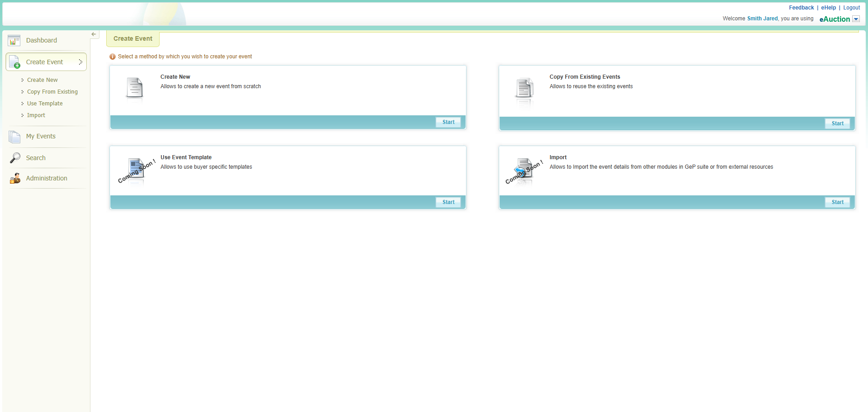Click the Import card icon

[x=524, y=169]
